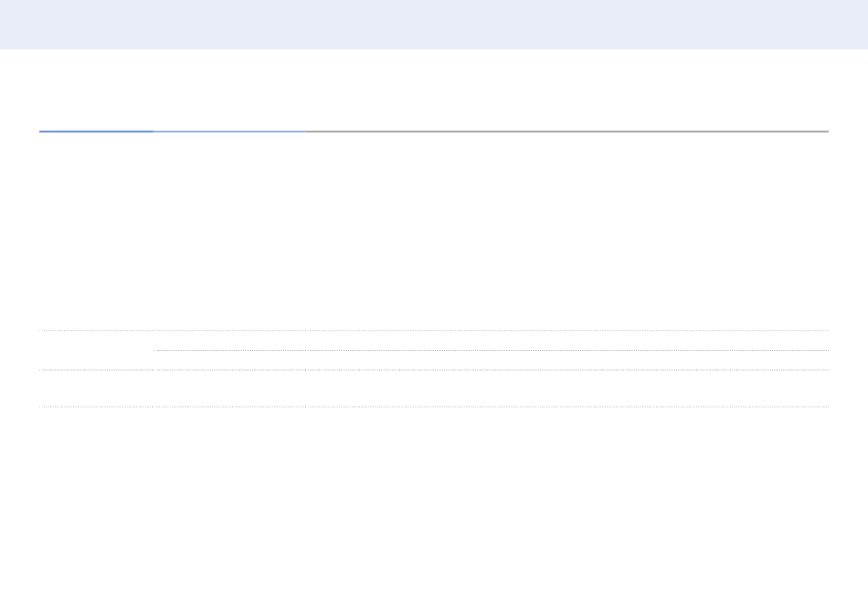Select the merged first-column cell spanning two narrow rows
This screenshot has height=614, width=868.
pos(96,350)
